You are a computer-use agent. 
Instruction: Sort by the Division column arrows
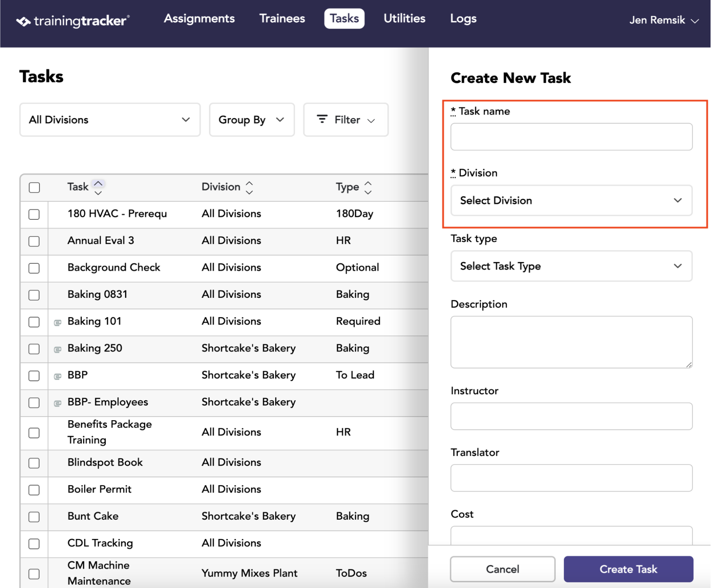(249, 187)
